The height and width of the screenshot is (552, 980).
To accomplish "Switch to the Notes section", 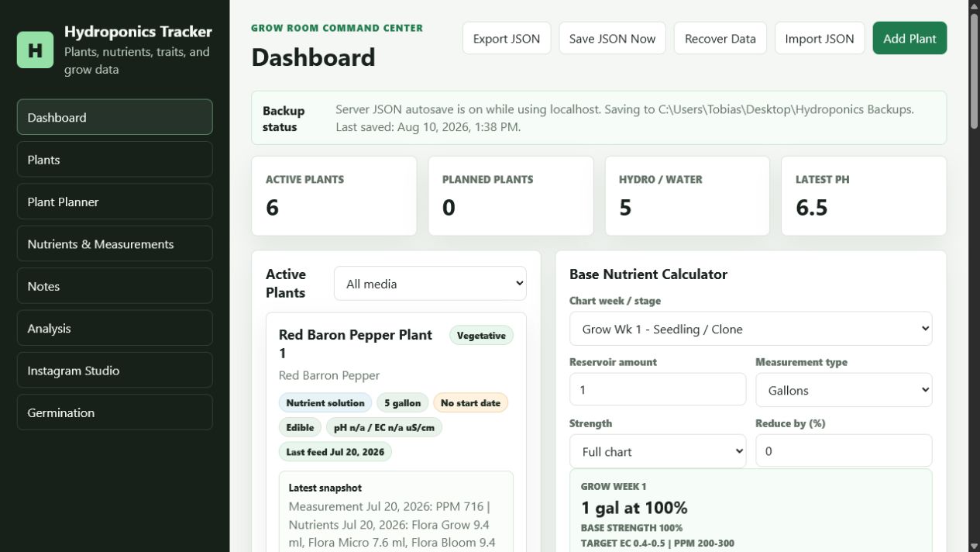I will point(115,286).
